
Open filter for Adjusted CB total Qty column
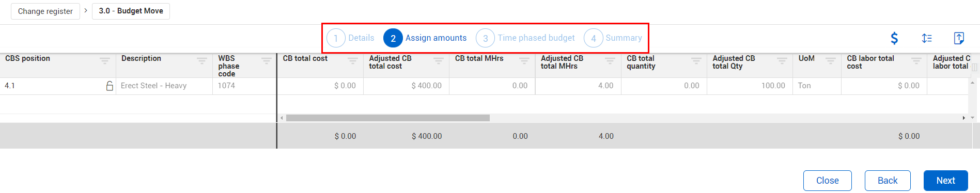[782, 60]
